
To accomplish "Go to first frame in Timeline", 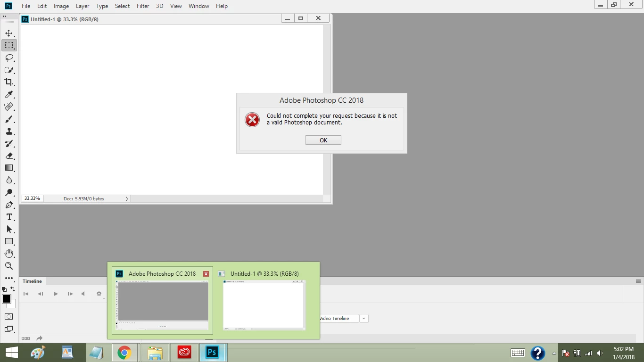I will pyautogui.click(x=26, y=294).
